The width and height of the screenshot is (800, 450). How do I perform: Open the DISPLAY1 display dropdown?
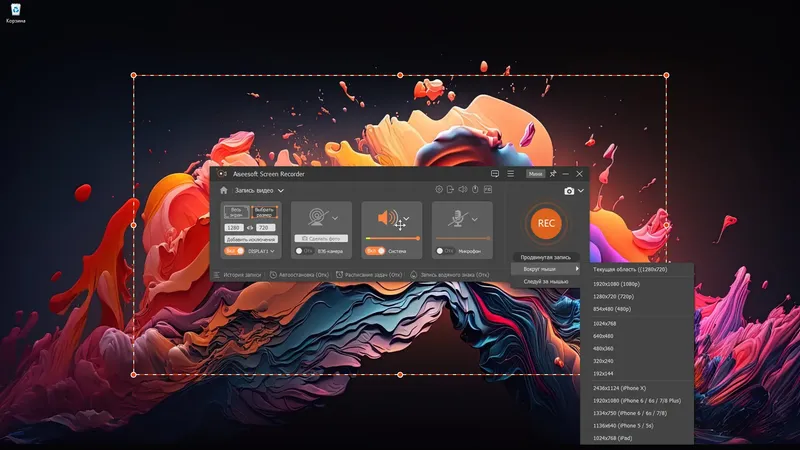pyautogui.click(x=262, y=251)
